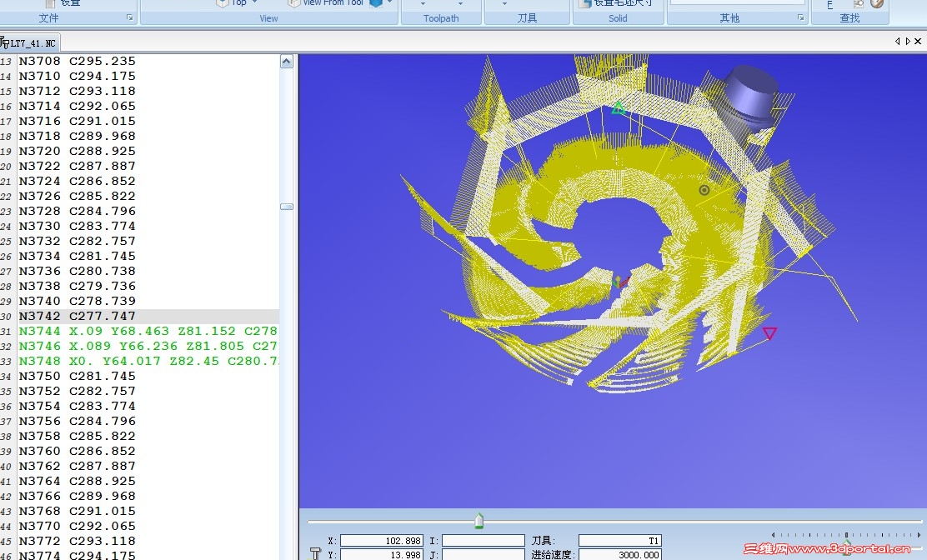Image resolution: width=927 pixels, height=560 pixels.
Task: Click the magenta triangle end marker
Action: (769, 334)
